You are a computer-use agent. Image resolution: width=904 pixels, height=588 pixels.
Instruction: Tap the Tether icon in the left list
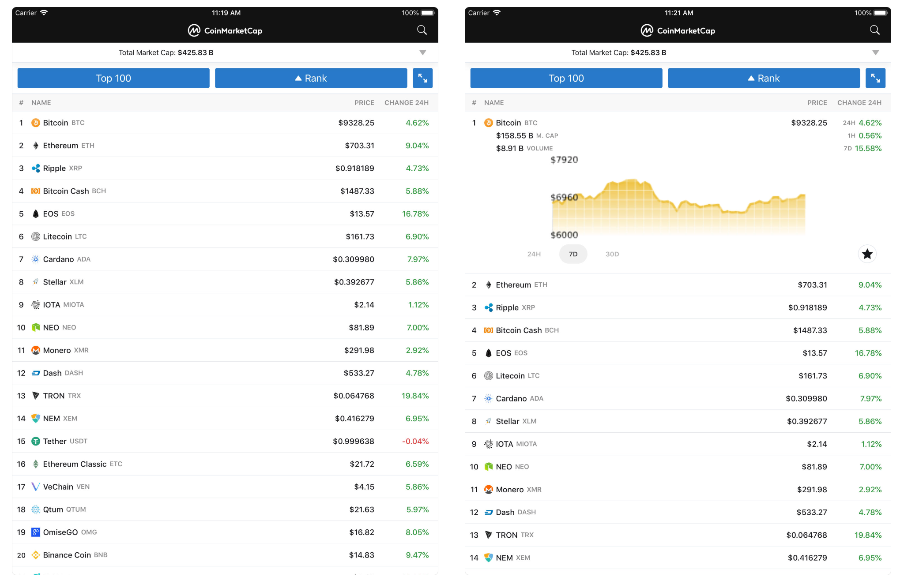(x=36, y=441)
